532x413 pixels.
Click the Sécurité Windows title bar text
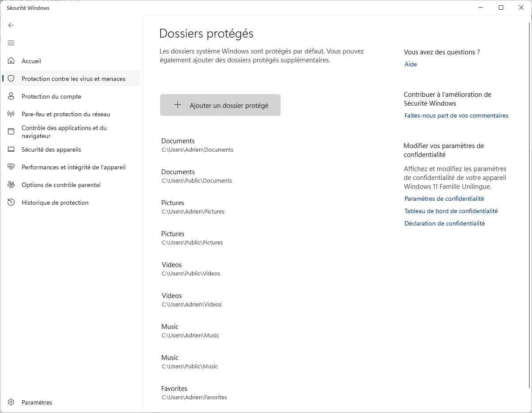[x=28, y=8]
